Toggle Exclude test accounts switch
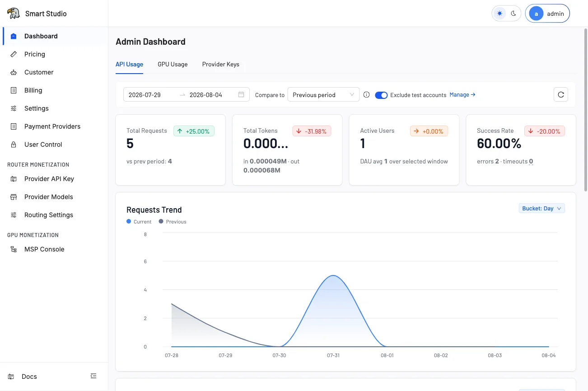Viewport: 588px width, 391px height. coord(381,95)
